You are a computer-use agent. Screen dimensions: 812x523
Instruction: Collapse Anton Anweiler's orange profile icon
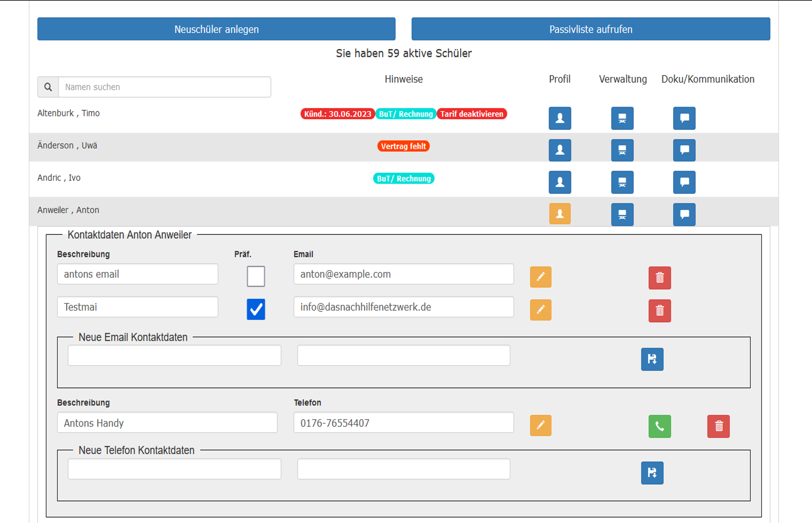[560, 214]
